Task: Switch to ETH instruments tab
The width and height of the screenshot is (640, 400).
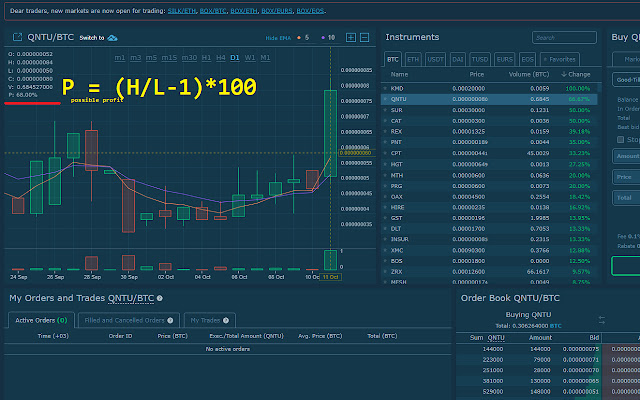Action: tap(413, 59)
